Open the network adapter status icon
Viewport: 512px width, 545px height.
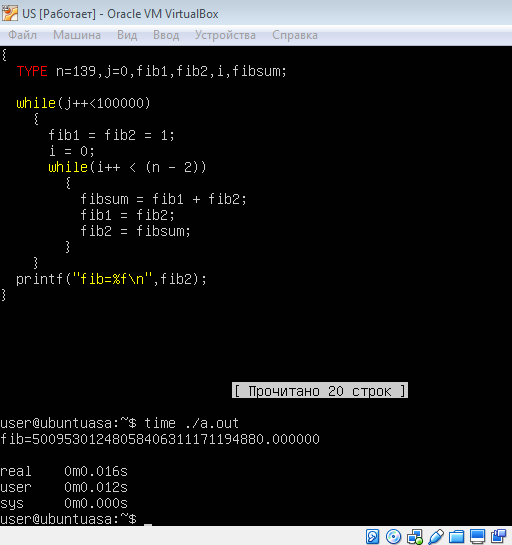click(x=415, y=536)
